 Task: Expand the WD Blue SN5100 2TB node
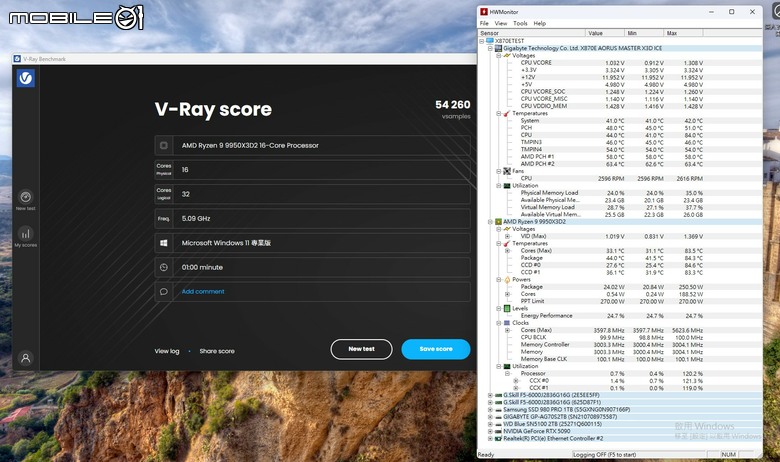click(x=490, y=424)
